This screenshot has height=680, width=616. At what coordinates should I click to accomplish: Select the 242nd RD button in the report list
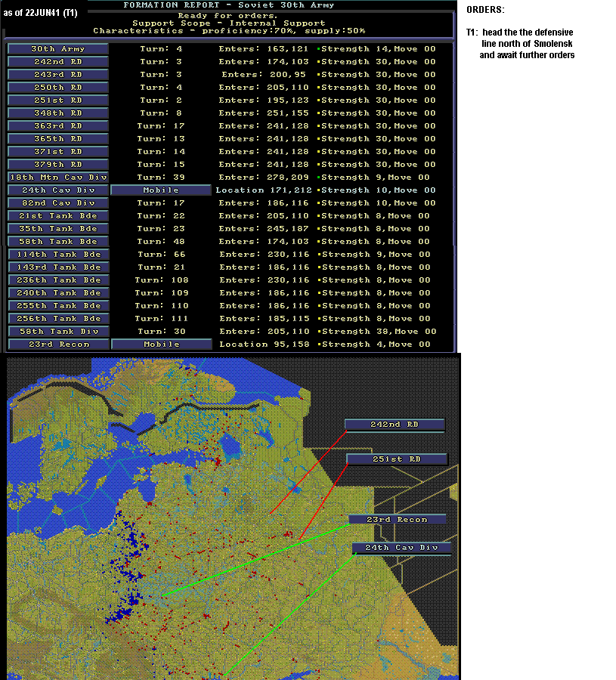pos(57,62)
